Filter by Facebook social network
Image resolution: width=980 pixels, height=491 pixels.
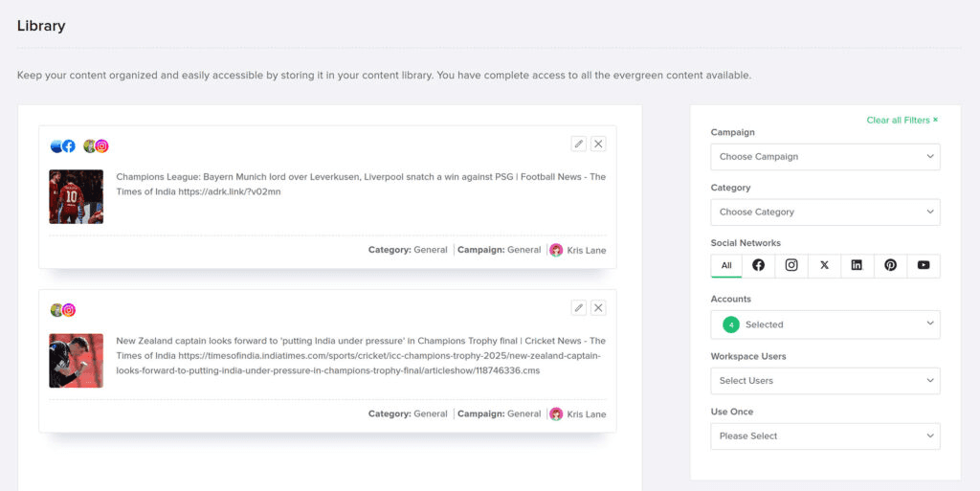coord(758,265)
